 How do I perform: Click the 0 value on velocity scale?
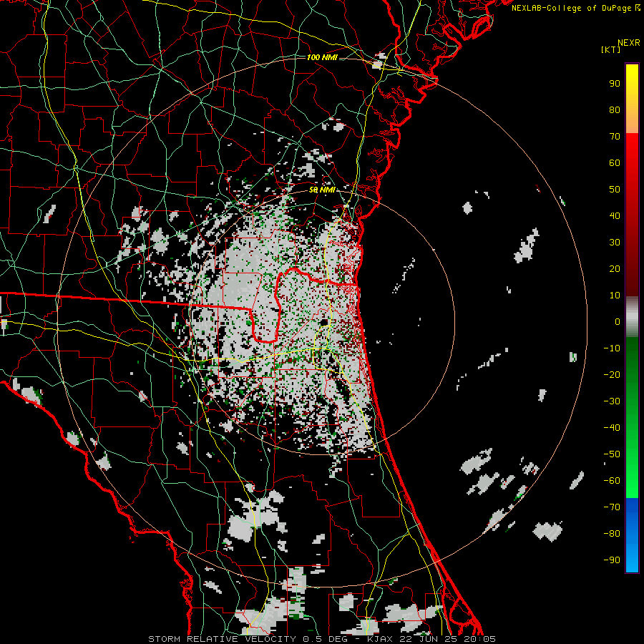[618, 322]
